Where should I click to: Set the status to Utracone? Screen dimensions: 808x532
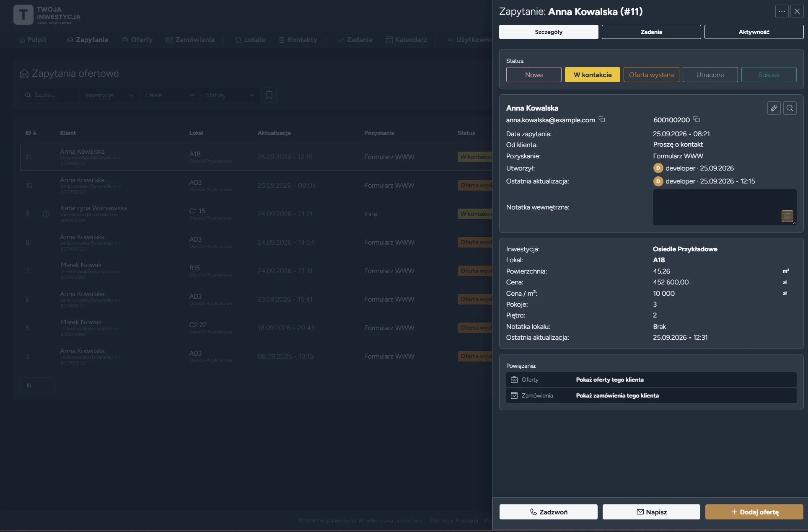[710, 75]
